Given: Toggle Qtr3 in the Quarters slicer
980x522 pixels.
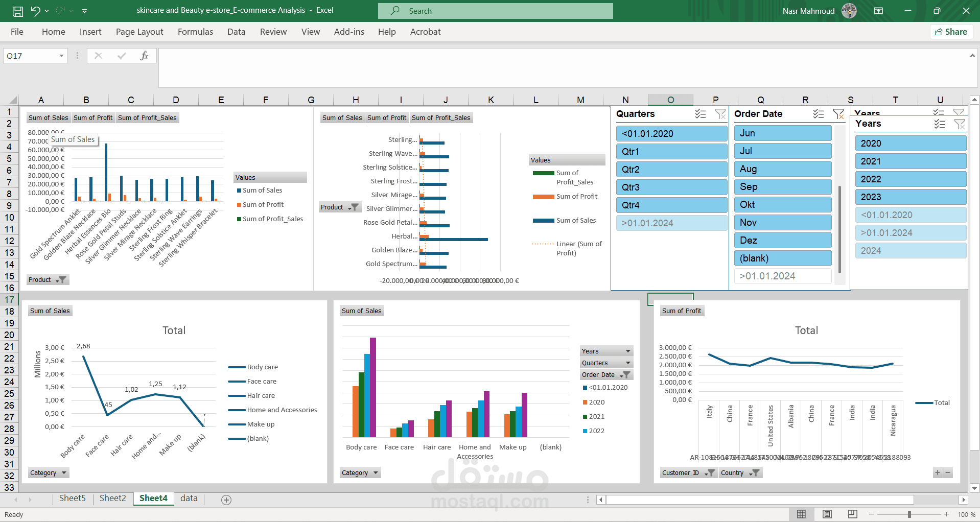Looking at the screenshot, I should pyautogui.click(x=671, y=187).
